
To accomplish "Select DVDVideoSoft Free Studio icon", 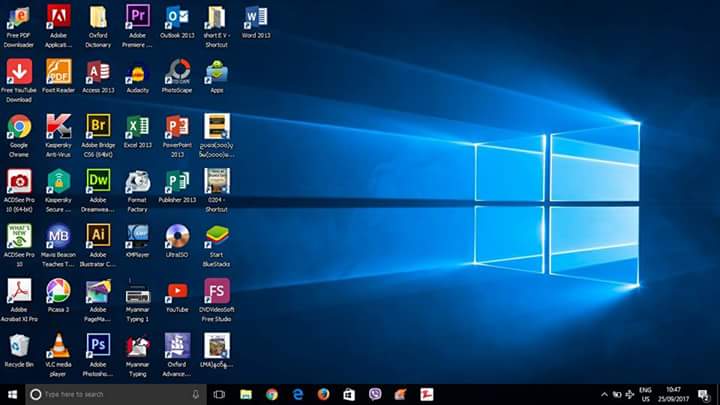I will [217, 299].
